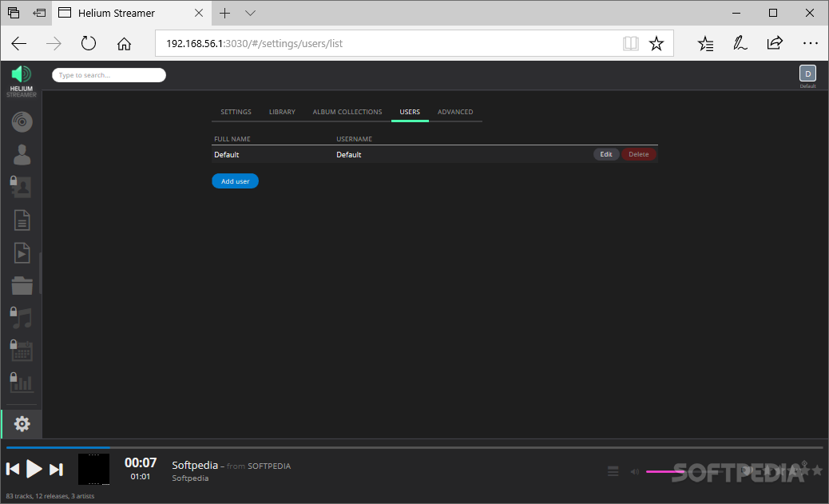Go to the browser home page
Viewport: 829px width, 504px height.
(x=124, y=43)
